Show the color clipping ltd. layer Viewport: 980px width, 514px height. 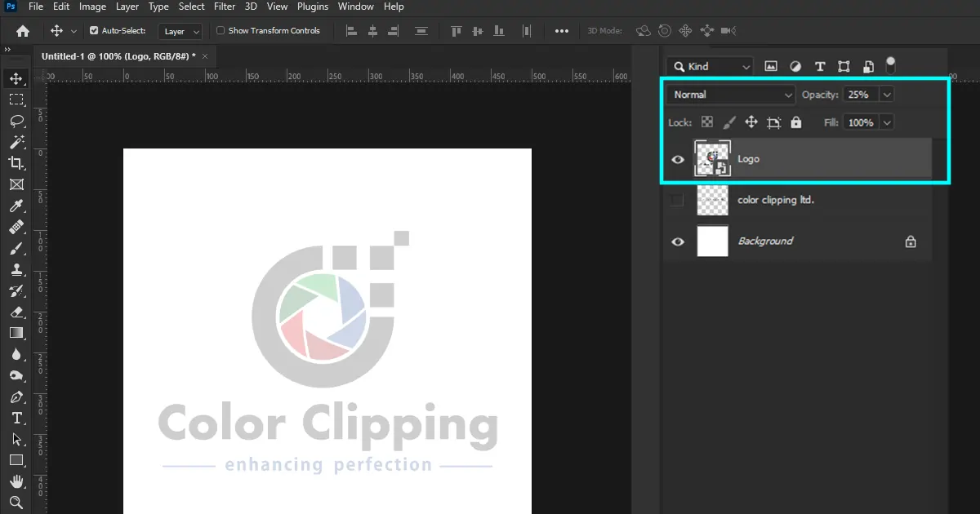point(678,200)
